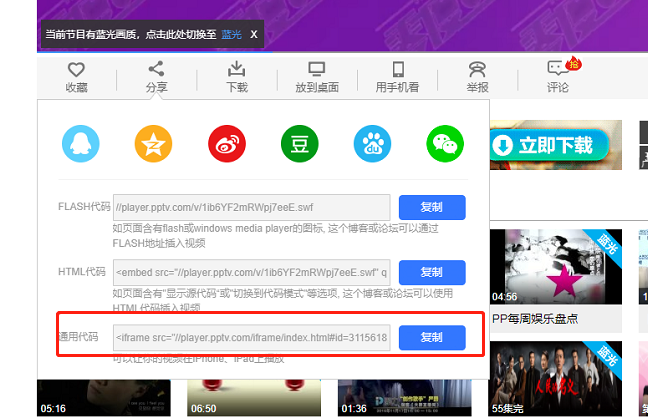Share to Baidu paw icon
648x417 pixels.
point(372,144)
